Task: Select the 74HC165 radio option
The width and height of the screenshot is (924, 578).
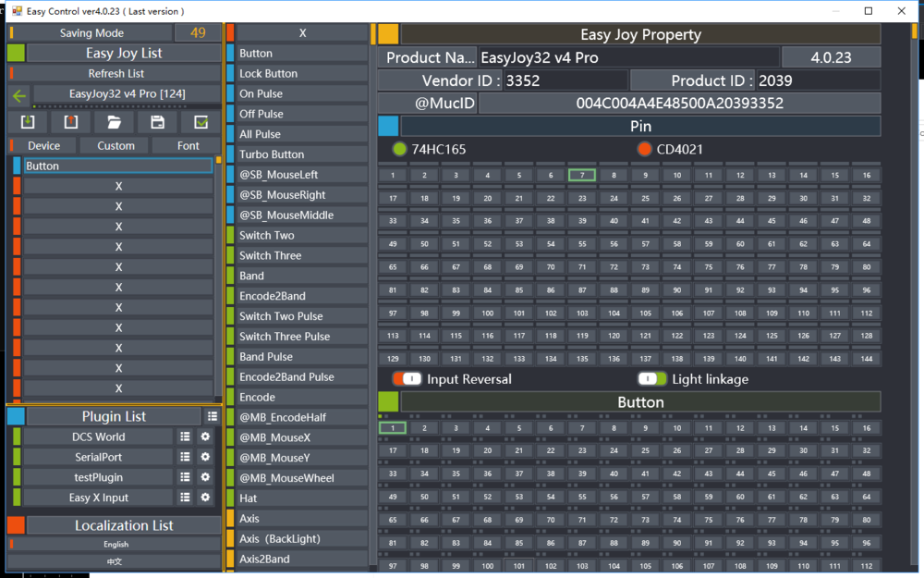Action: [x=399, y=149]
